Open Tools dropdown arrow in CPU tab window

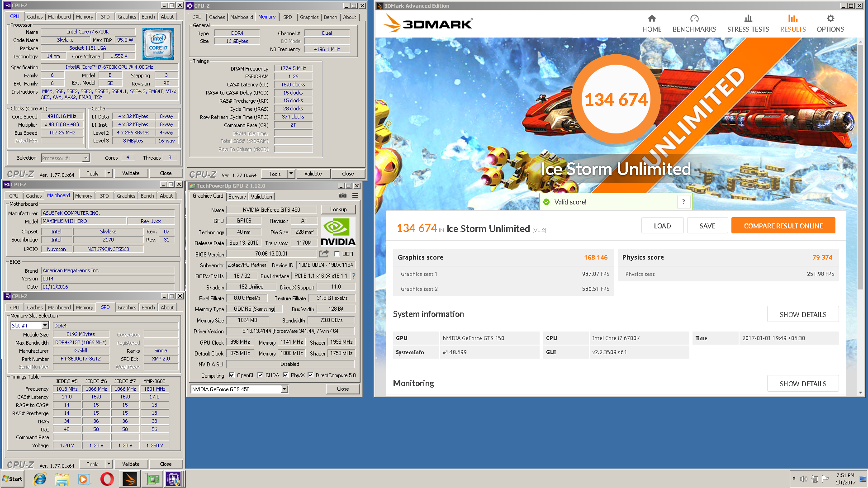[109, 173]
